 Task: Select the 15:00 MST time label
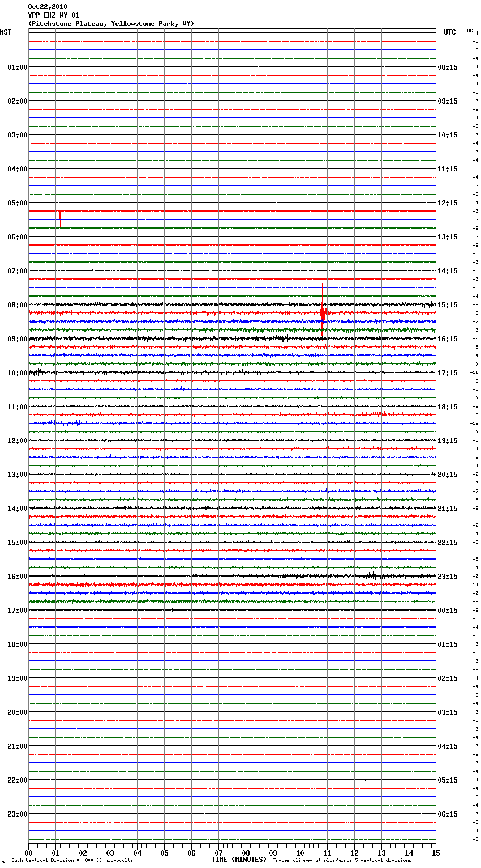coord(18,543)
